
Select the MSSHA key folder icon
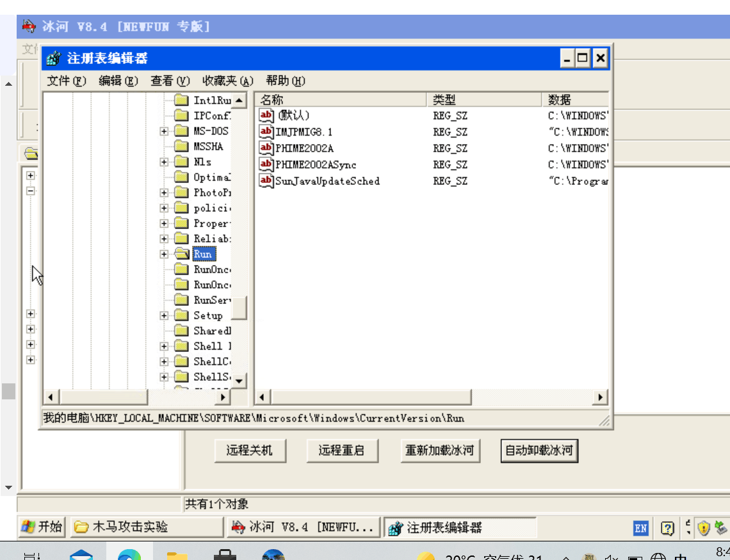pos(181,147)
